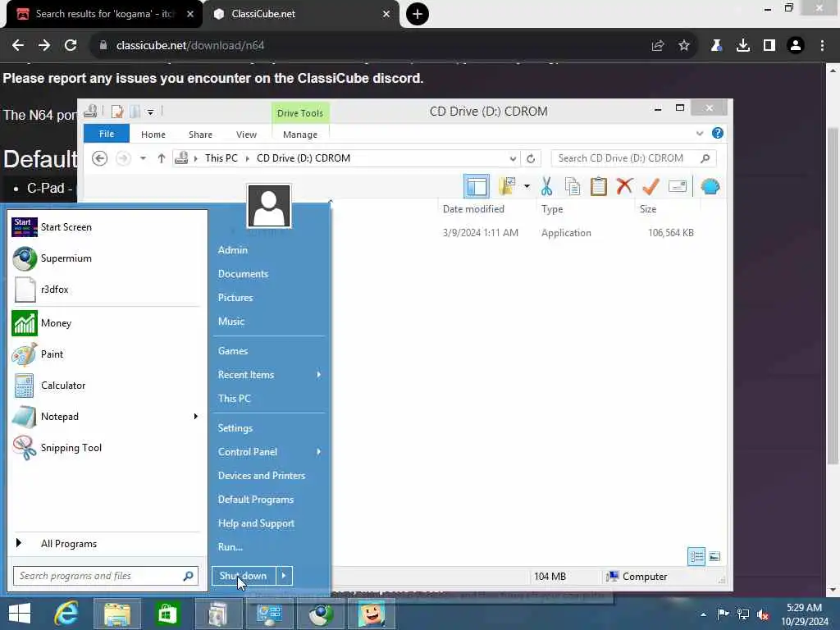Click the Windows Start button
Viewport: 840px width, 630px height.
(20, 614)
